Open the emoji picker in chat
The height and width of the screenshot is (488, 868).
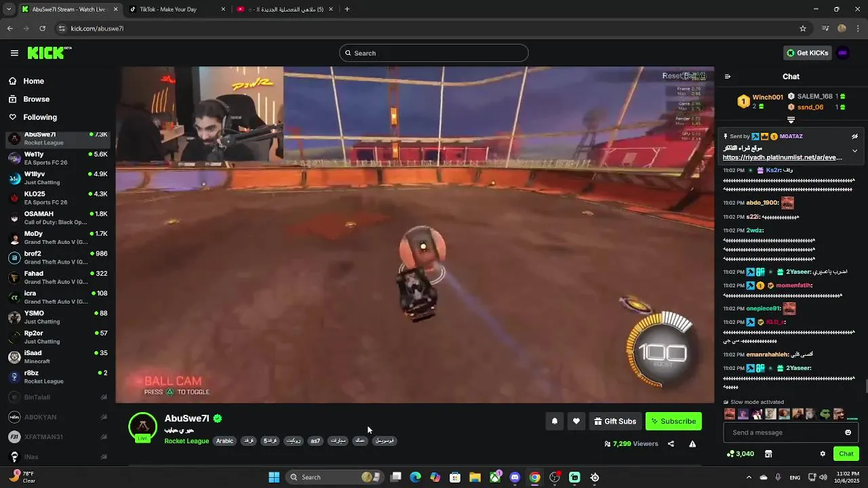(x=848, y=432)
